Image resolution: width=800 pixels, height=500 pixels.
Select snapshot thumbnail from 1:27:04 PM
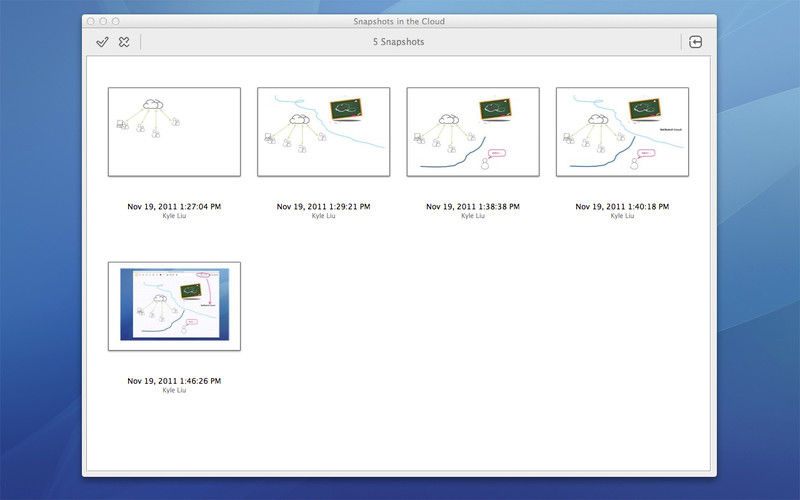[174, 132]
